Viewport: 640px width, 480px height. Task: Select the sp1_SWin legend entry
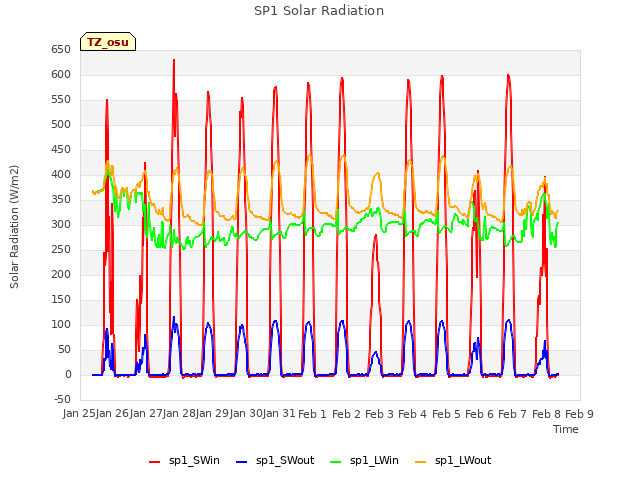click(184, 461)
